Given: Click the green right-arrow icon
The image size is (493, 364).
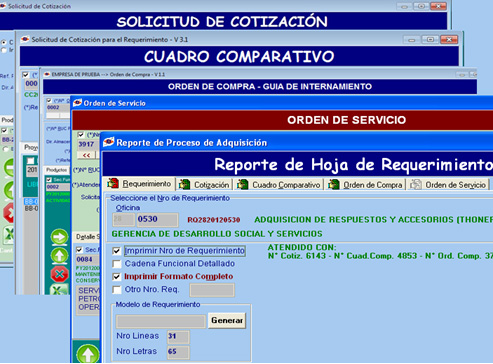Looking at the screenshot, I should (x=59, y=237).
